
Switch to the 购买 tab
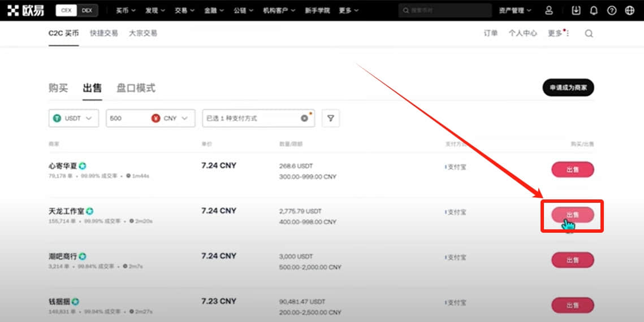point(58,88)
